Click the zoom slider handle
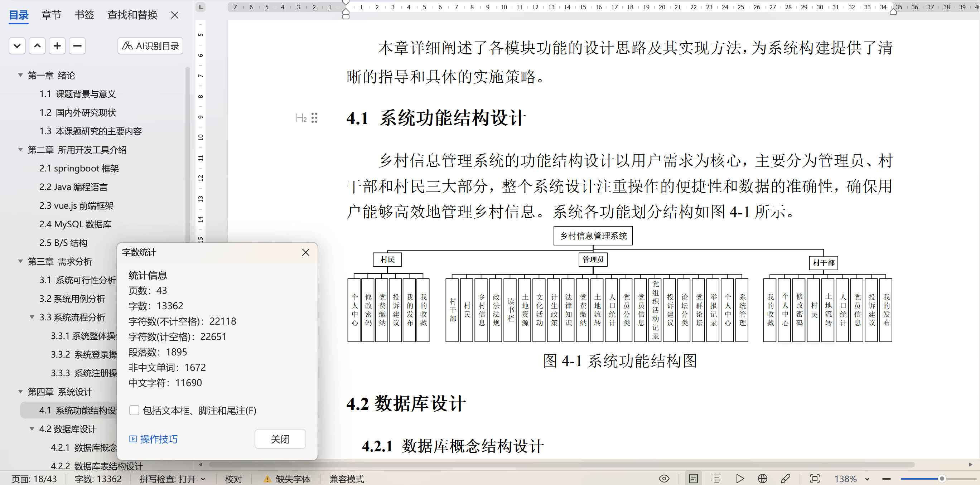 (x=942, y=479)
